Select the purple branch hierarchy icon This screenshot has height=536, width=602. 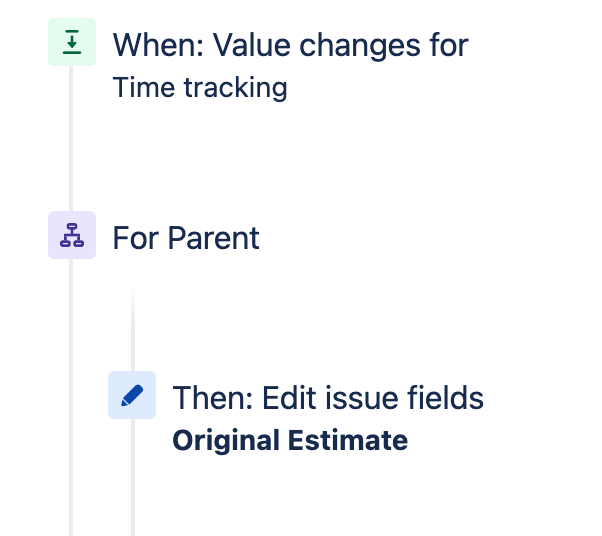(x=72, y=235)
